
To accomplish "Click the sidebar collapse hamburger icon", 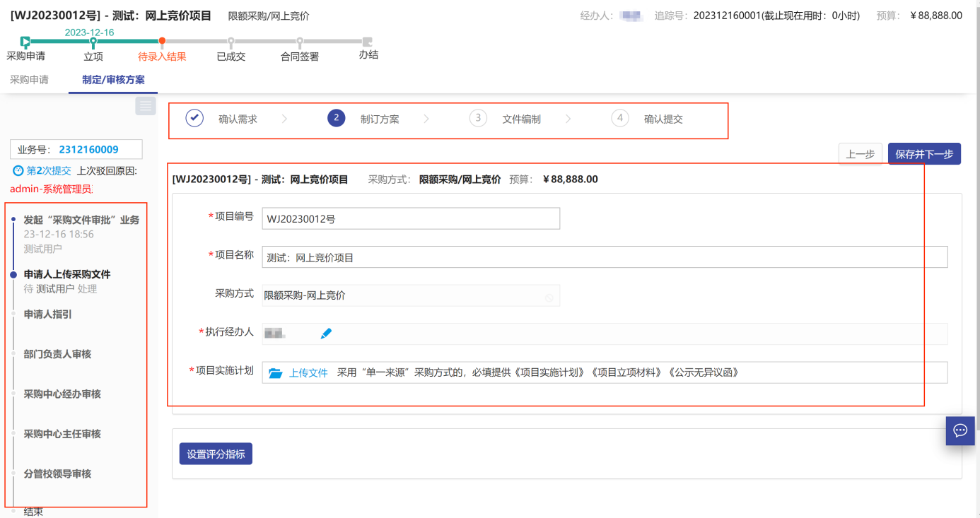I will (146, 106).
